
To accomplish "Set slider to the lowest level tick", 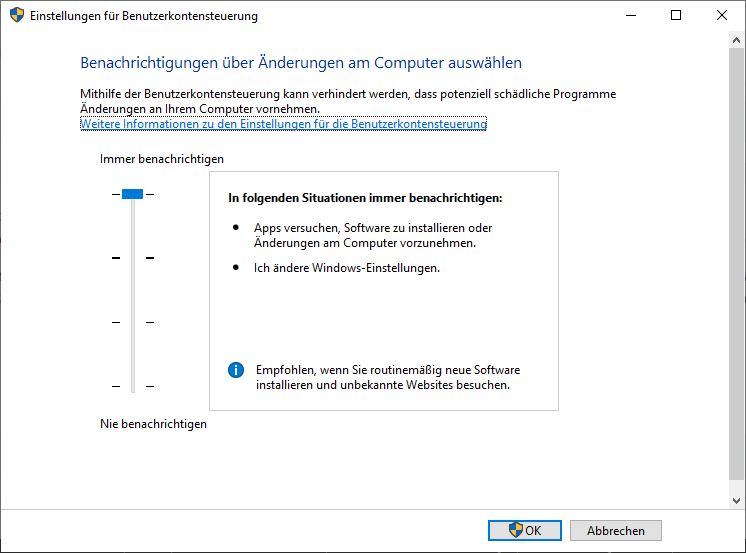I will 133,386.
